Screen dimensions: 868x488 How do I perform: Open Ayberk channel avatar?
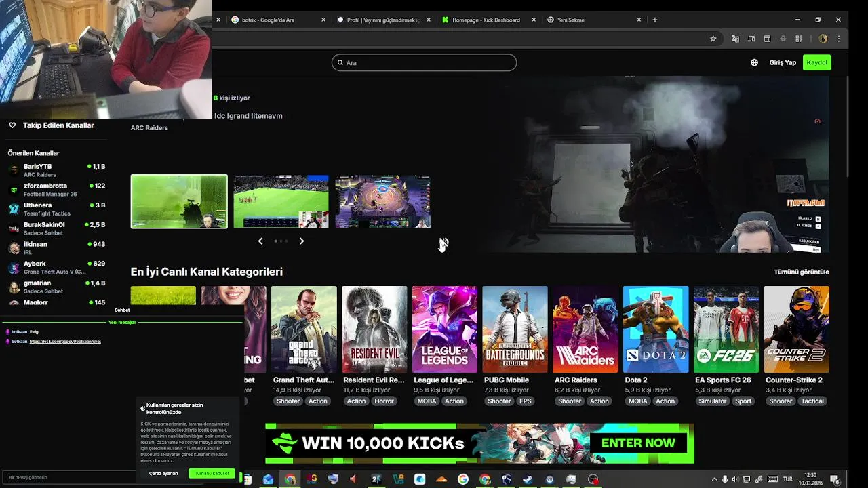(x=14, y=267)
